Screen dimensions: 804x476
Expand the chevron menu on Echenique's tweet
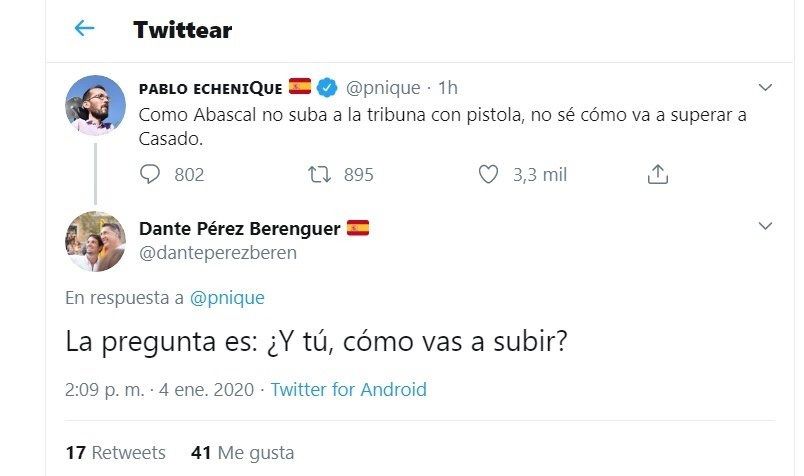[x=766, y=88]
